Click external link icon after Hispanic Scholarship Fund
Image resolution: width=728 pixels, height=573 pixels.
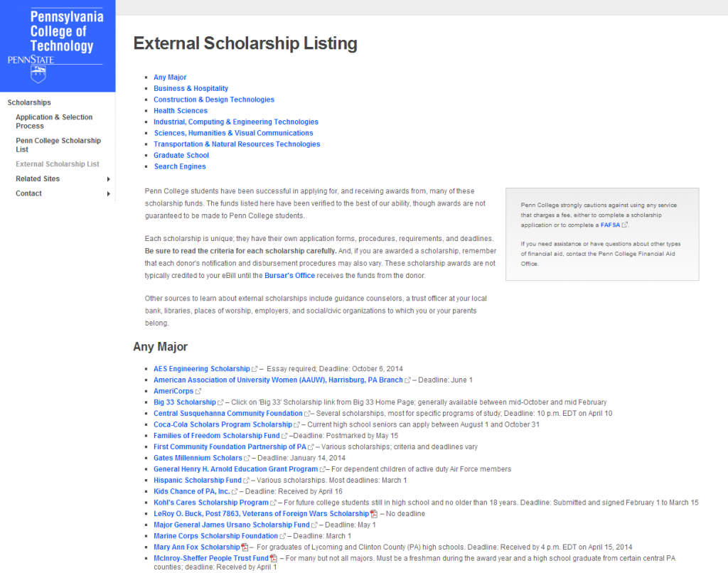click(246, 481)
